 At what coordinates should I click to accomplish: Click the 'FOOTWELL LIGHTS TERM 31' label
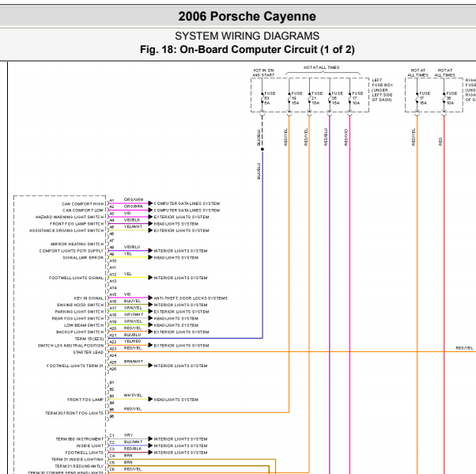pyautogui.click(x=75, y=366)
